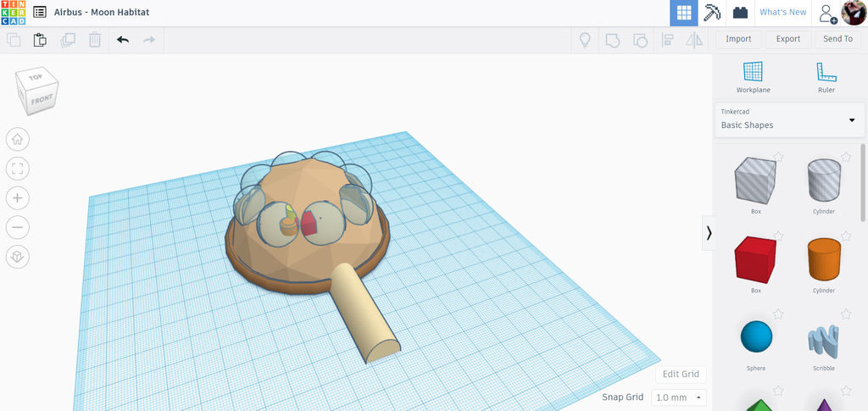Select the striped hole Box shape
Viewport: 868px width, 411px height.
click(755, 181)
